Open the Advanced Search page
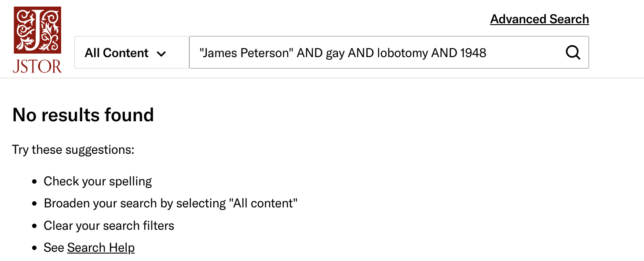 tap(539, 19)
